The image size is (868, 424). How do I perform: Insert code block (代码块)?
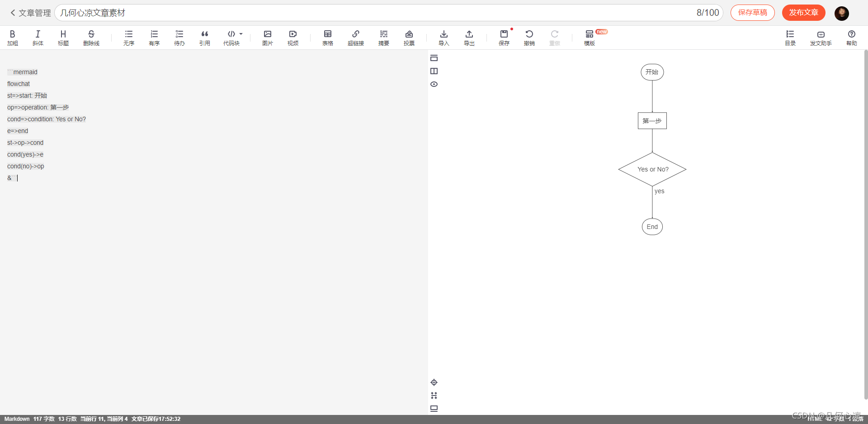click(231, 38)
